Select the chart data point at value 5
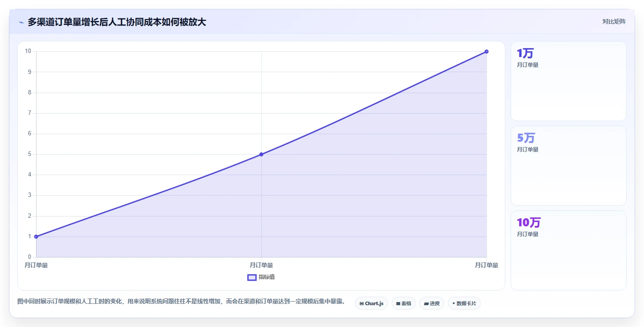Screen dimensions: 644x327 261,154
